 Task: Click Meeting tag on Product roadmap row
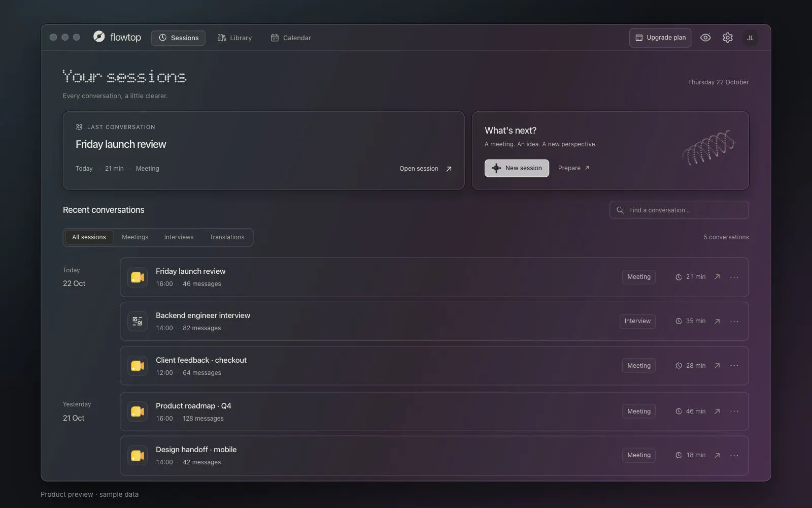click(x=639, y=411)
